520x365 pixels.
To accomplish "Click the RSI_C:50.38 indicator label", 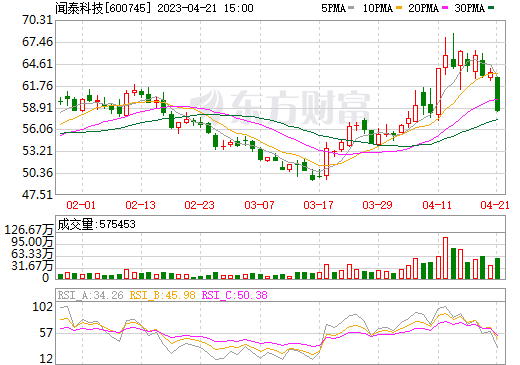I will pyautogui.click(x=235, y=295).
